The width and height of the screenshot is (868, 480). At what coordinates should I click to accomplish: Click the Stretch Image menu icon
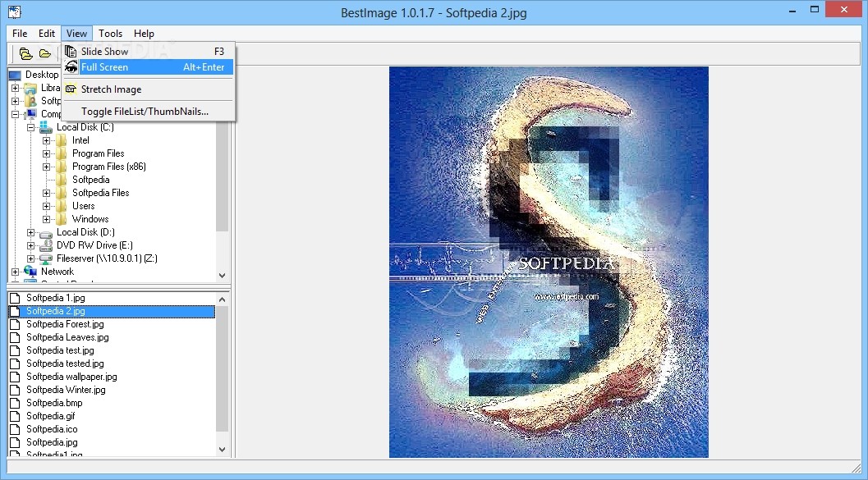tap(71, 89)
